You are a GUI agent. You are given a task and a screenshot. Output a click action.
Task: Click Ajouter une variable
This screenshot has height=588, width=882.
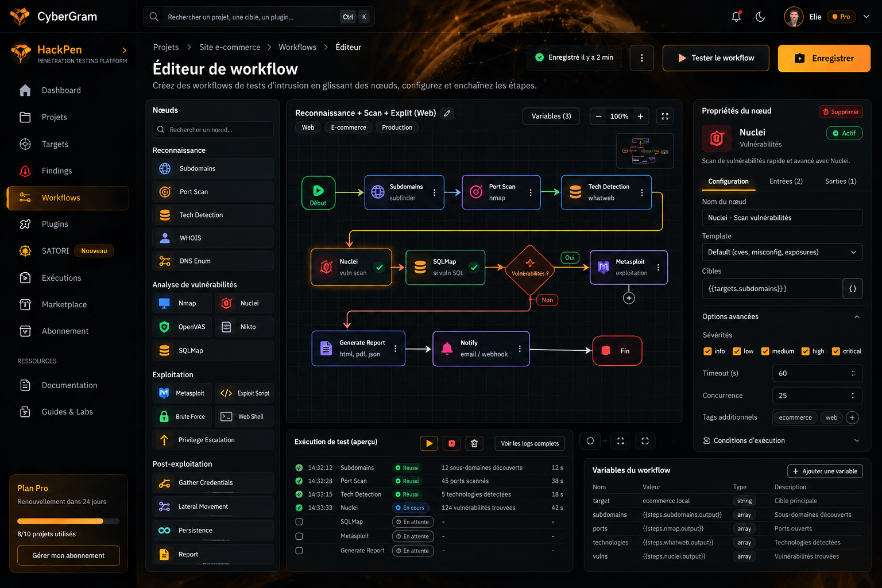tap(825, 471)
